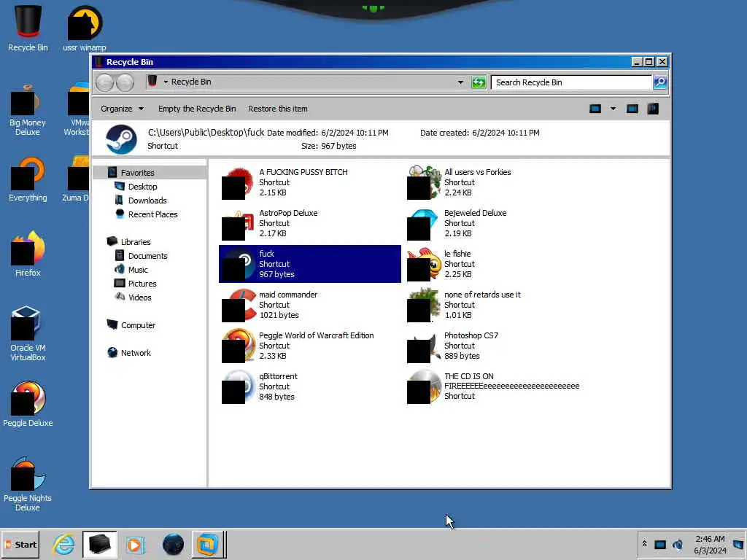Select the Peggle Nights Deluxe desktop icon
This screenshot has width=747, height=560.
27,484
